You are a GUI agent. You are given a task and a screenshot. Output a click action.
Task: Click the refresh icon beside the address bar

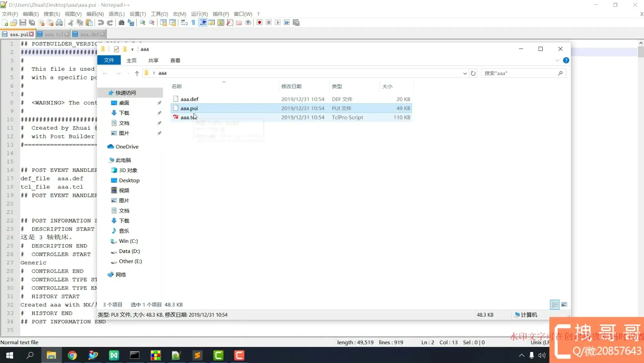point(473,73)
